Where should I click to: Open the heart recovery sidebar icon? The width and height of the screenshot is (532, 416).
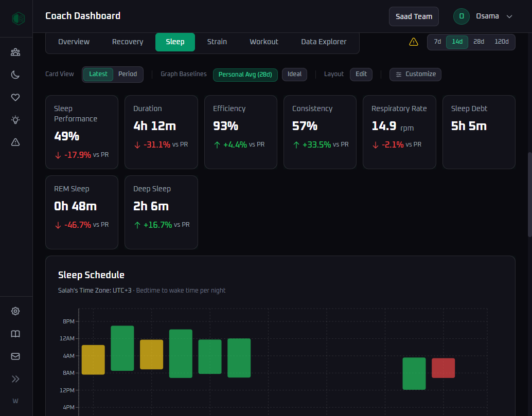[15, 97]
